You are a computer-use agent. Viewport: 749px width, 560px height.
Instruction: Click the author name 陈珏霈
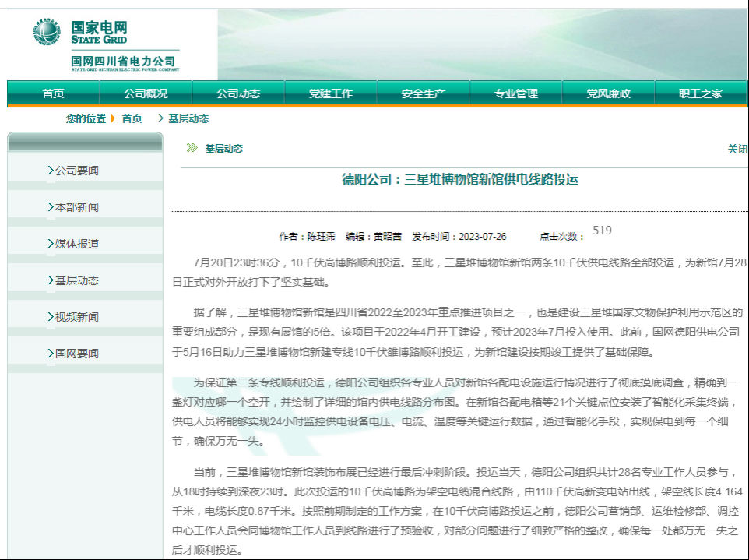(321, 237)
